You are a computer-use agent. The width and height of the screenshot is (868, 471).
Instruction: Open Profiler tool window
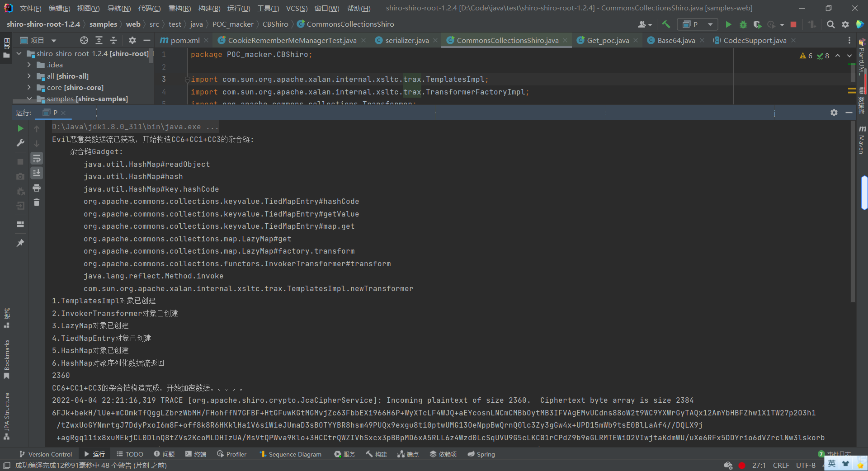coord(231,454)
